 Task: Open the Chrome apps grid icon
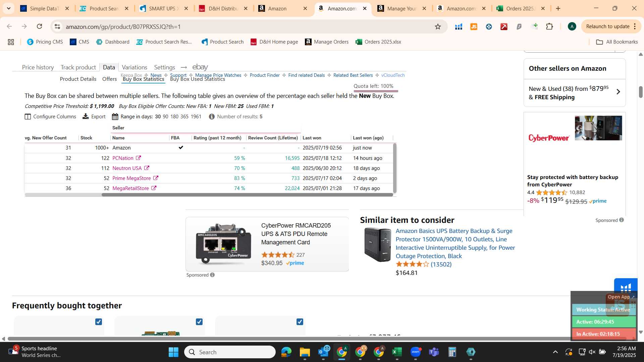point(11,42)
